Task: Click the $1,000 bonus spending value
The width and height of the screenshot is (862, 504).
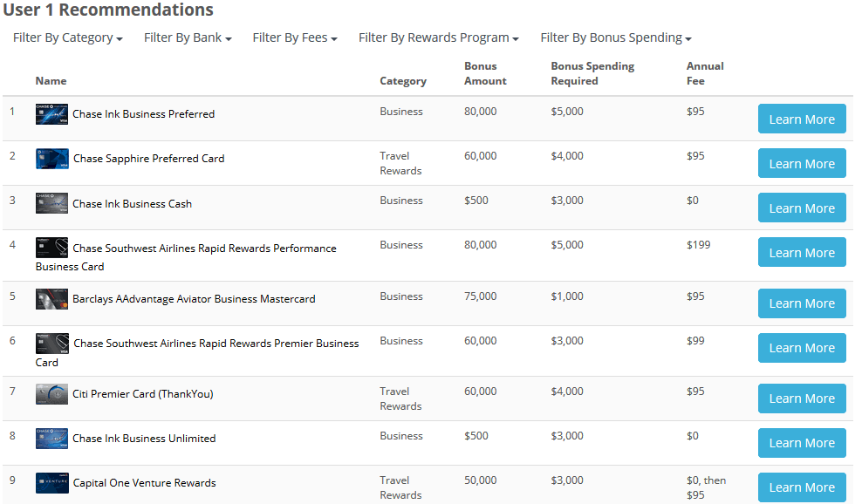Action: tap(567, 296)
